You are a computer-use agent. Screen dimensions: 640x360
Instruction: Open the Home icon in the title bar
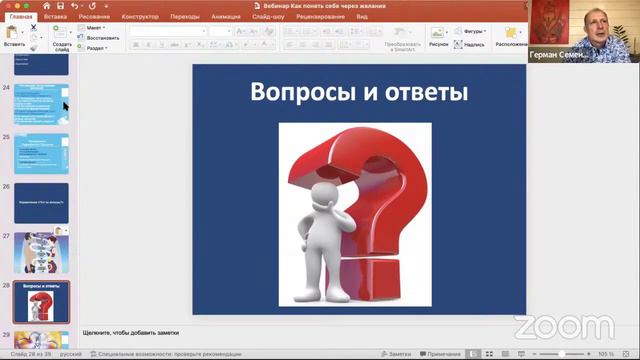(x=47, y=6)
